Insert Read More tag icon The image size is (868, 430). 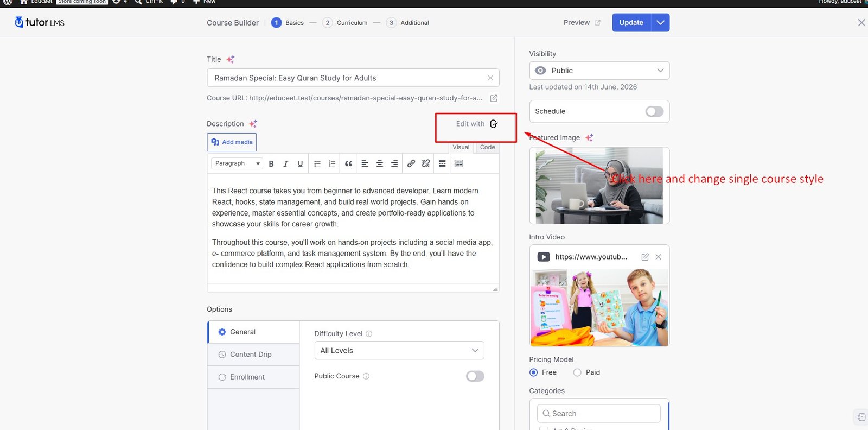(x=442, y=163)
